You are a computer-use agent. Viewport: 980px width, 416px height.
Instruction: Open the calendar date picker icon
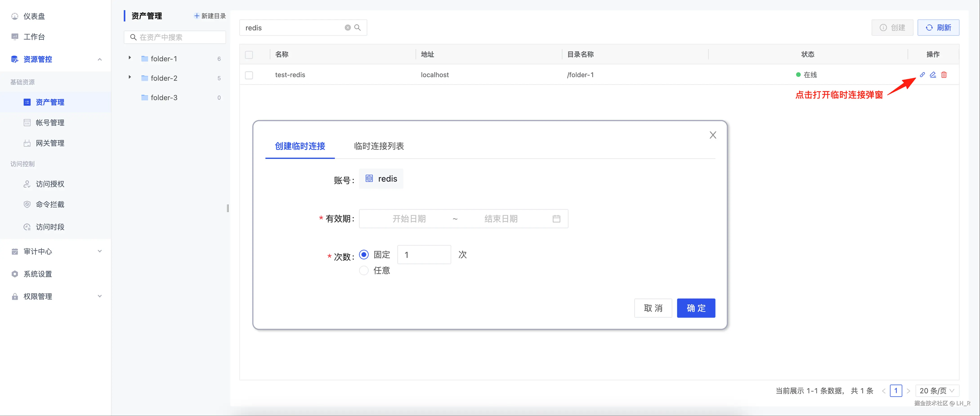556,219
